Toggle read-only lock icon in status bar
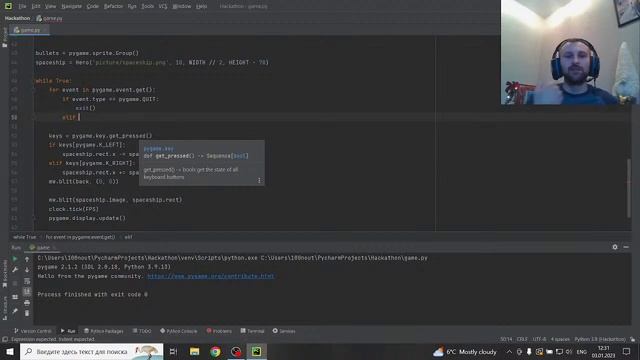 click(x=632, y=339)
